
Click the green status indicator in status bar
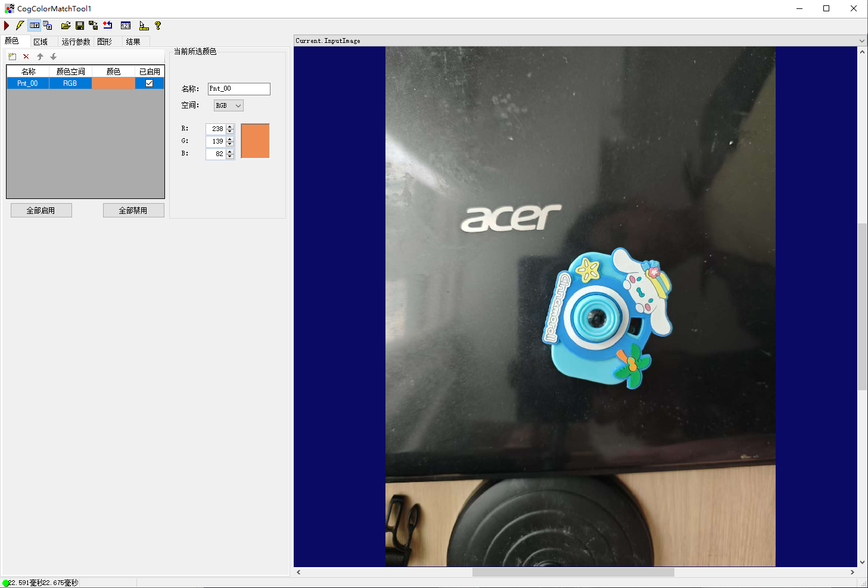[5, 583]
